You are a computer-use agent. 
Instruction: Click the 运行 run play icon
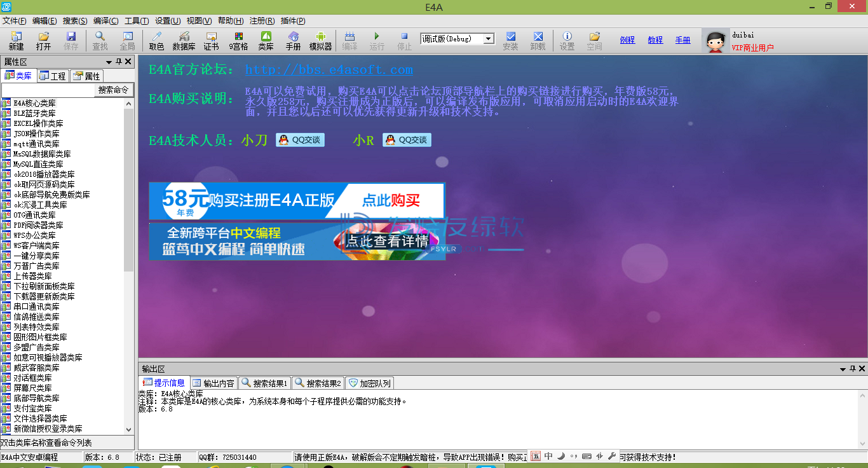pyautogui.click(x=377, y=41)
